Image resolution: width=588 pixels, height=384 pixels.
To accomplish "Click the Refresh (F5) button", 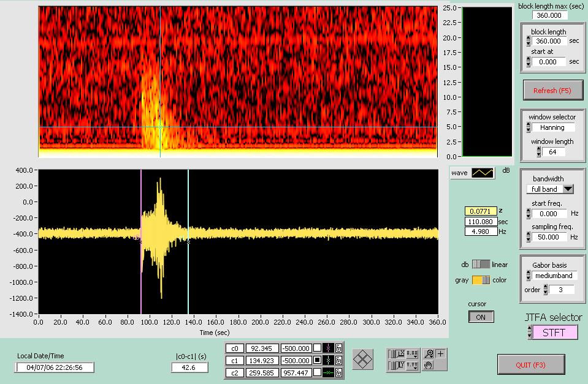I will (x=552, y=90).
